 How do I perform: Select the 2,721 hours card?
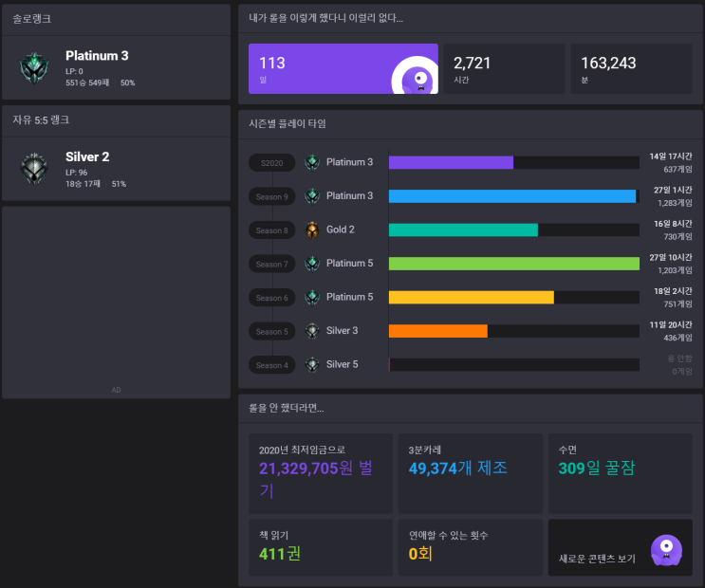point(504,69)
